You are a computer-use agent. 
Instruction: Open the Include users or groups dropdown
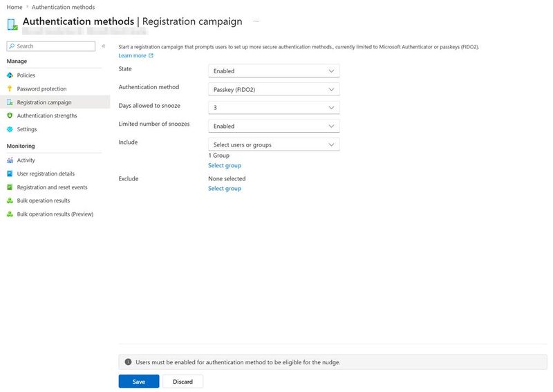(274, 144)
